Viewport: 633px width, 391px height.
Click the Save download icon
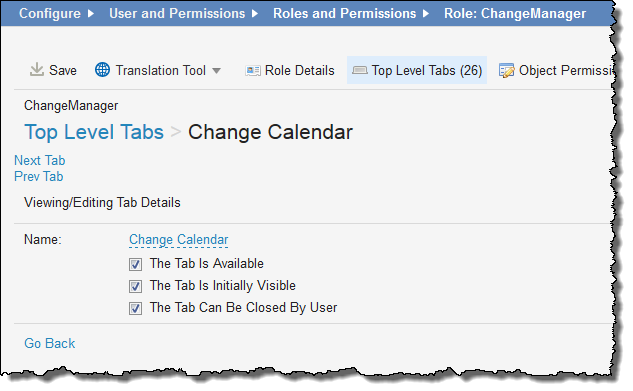point(37,69)
